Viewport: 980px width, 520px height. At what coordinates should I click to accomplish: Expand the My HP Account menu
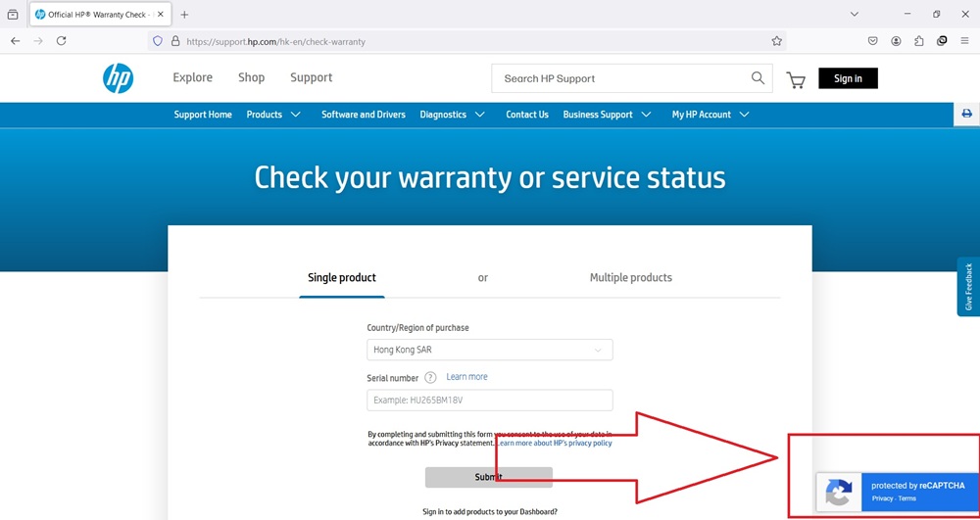pos(710,115)
